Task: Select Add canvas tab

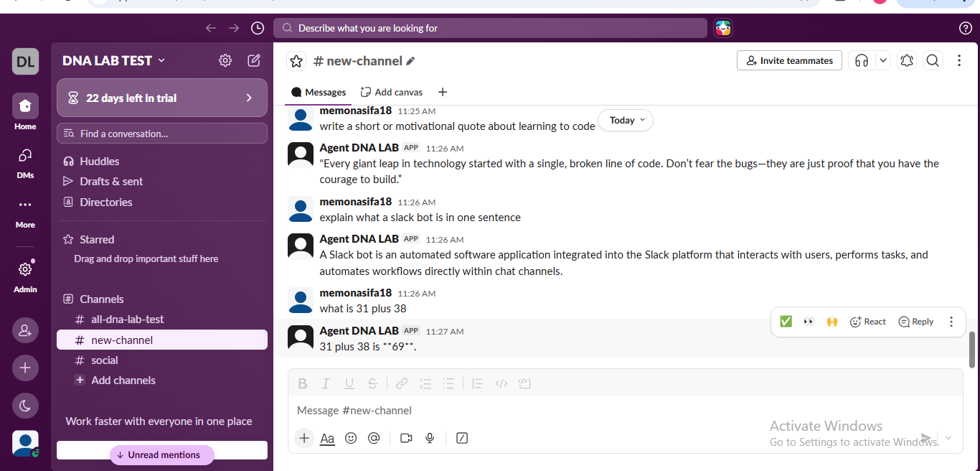Action: [x=392, y=92]
